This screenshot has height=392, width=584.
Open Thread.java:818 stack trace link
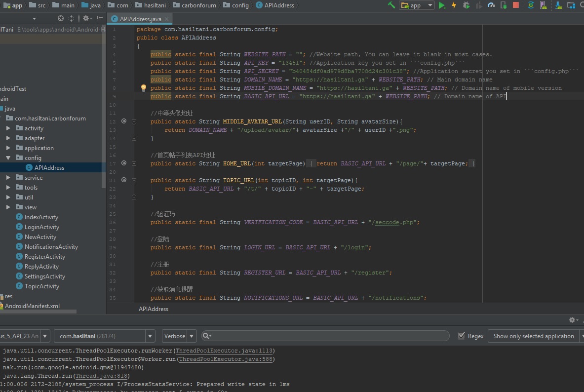[101, 376]
